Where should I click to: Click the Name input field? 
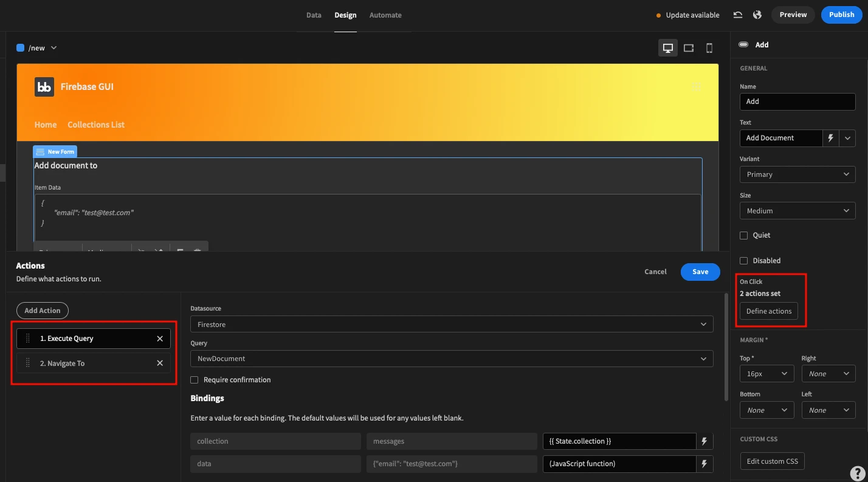point(797,102)
